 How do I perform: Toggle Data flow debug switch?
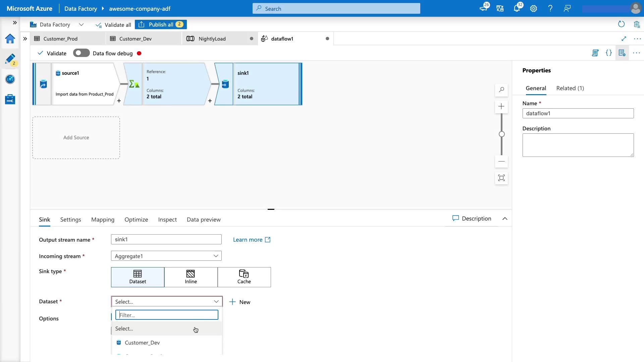(x=81, y=53)
